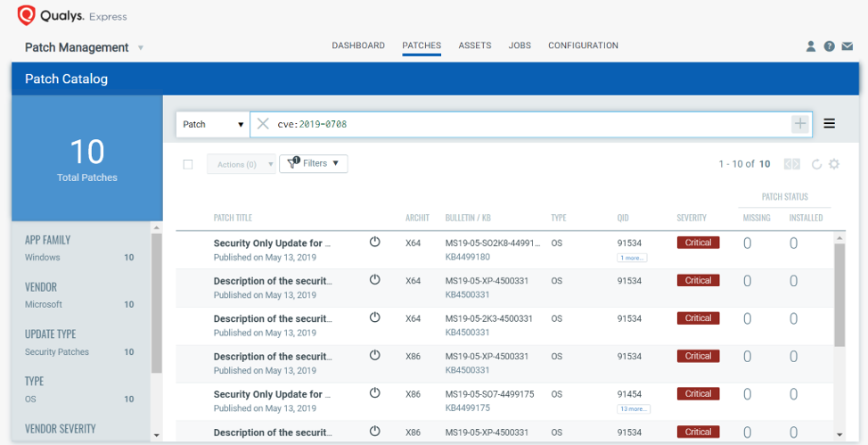Screen dimensions: 868x445
Task: Open the user profile icon
Action: point(810,46)
